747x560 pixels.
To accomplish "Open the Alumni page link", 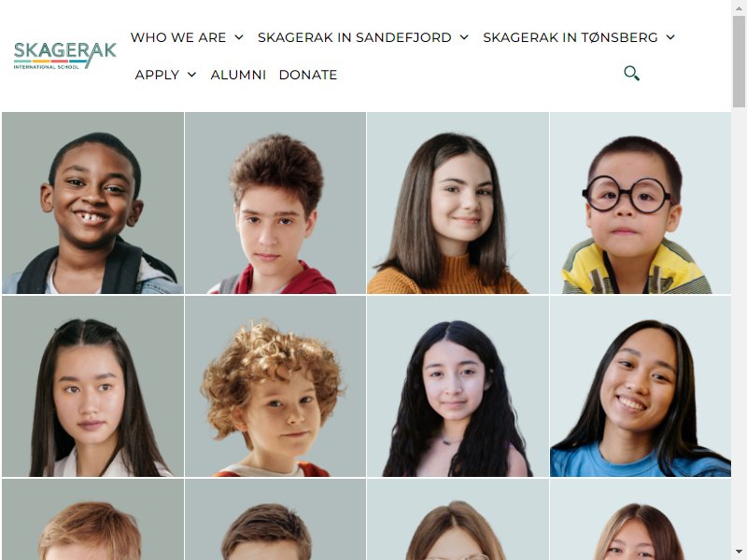I will (x=238, y=75).
